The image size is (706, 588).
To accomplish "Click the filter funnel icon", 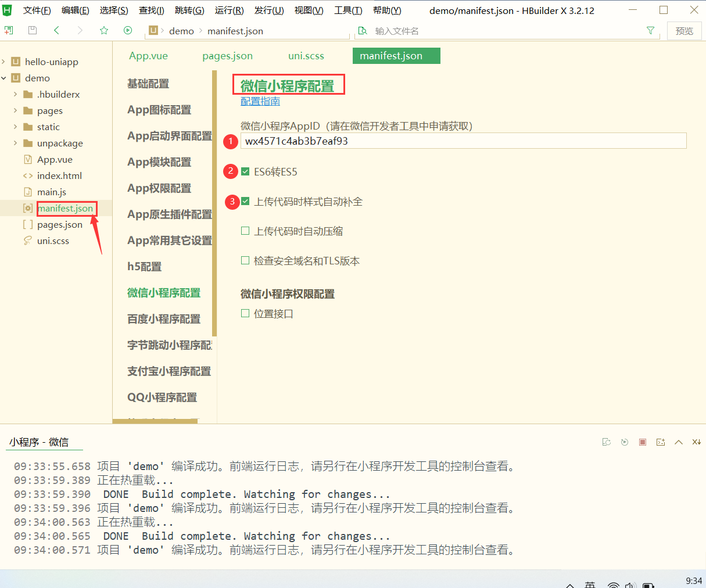I will 650,30.
